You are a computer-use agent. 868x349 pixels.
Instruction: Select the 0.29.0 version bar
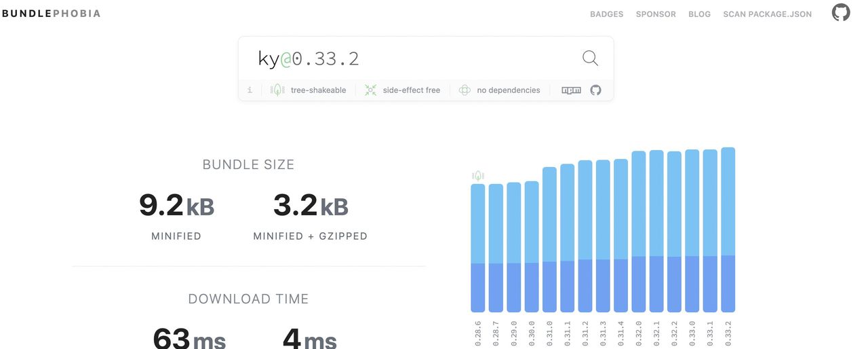pyautogui.click(x=514, y=247)
